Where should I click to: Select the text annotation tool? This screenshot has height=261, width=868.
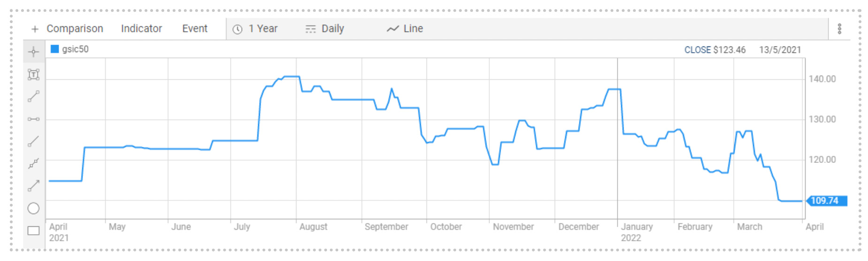click(x=34, y=74)
